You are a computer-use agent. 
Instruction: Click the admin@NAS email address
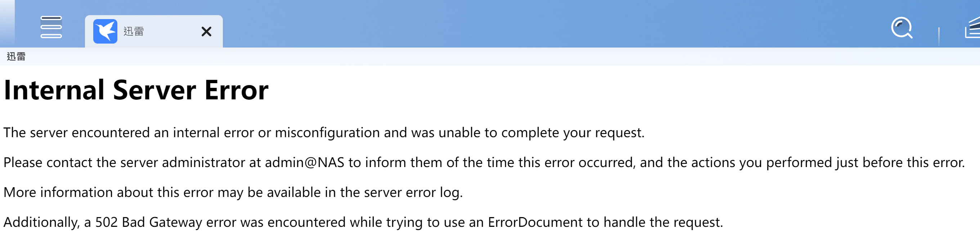point(304,162)
